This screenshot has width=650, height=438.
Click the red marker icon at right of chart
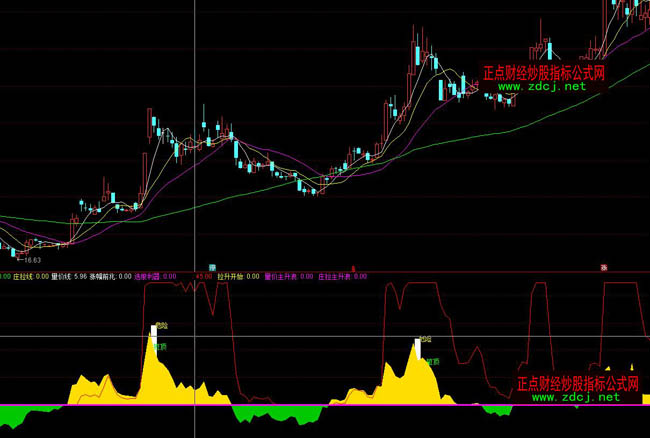pos(604,266)
